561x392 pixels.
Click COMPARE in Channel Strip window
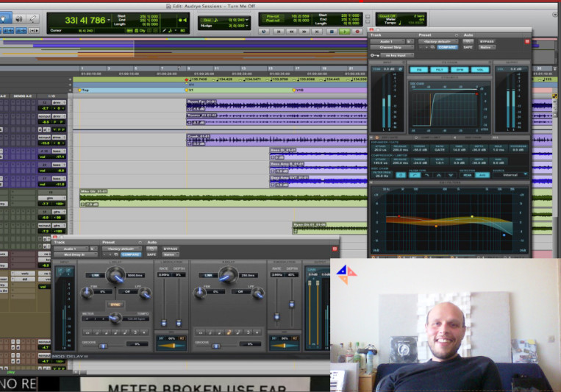point(447,47)
